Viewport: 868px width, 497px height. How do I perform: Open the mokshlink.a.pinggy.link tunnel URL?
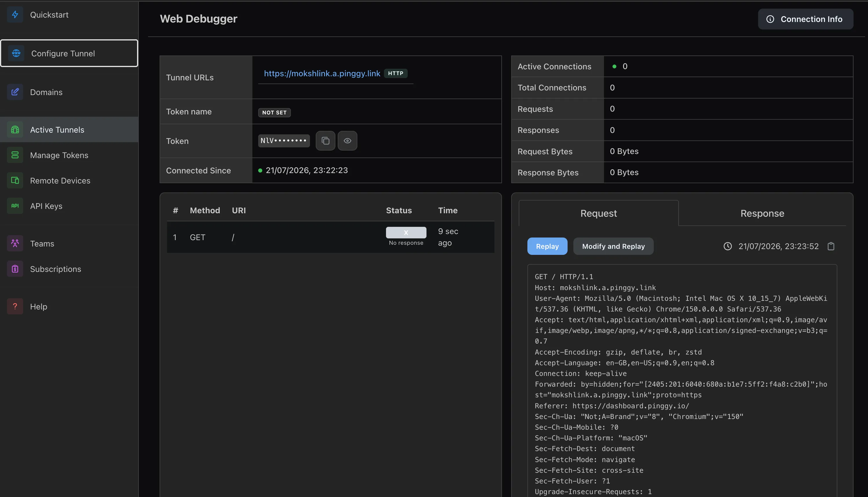322,73
